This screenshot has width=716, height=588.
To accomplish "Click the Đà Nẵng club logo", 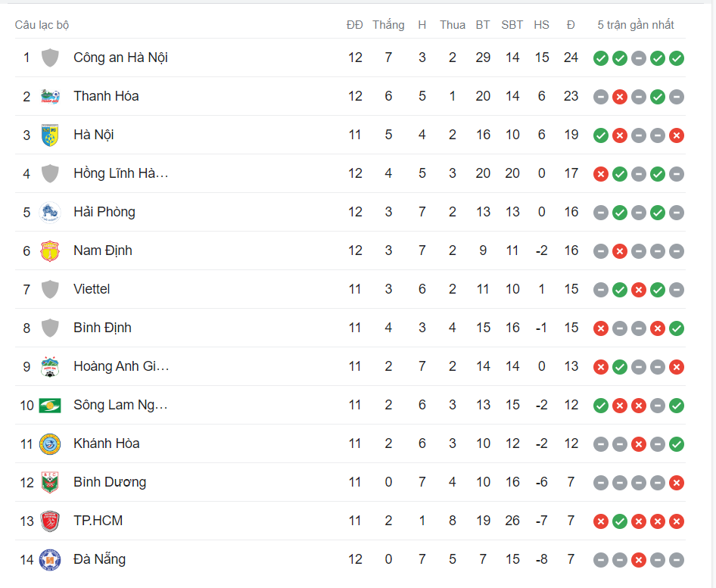I will [50, 559].
